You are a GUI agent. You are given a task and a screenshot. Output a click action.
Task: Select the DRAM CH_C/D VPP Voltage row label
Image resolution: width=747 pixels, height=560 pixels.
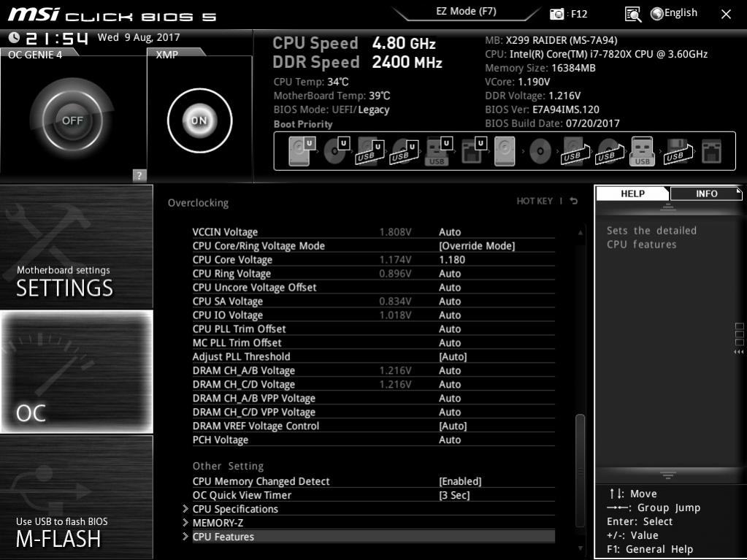click(254, 412)
